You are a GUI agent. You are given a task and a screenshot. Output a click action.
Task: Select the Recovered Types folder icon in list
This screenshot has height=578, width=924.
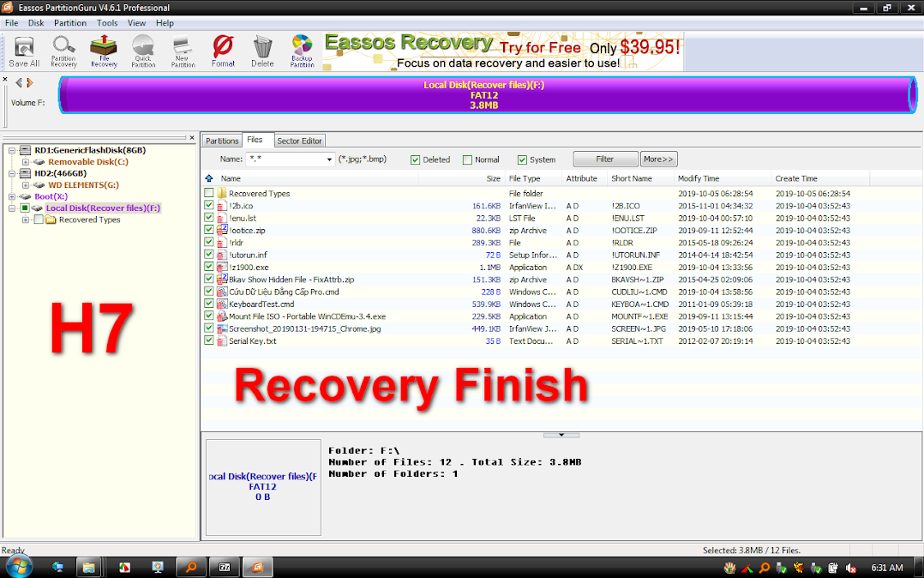point(221,194)
